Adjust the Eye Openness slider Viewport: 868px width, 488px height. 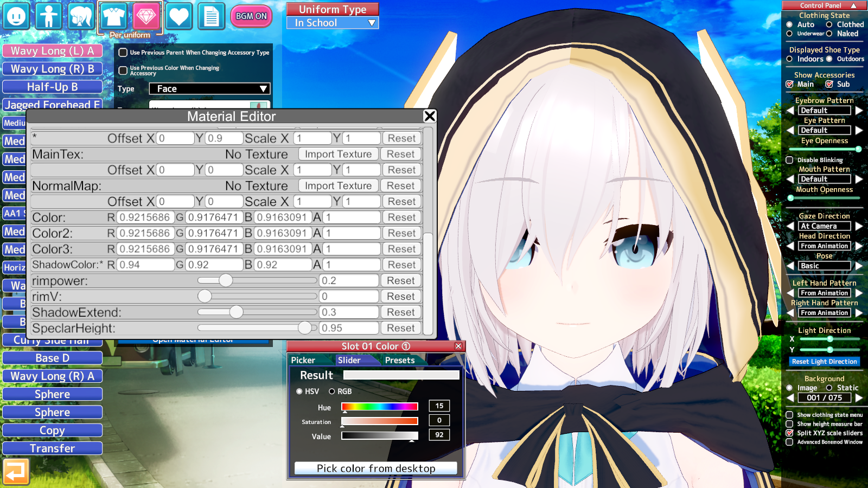pyautogui.click(x=825, y=149)
